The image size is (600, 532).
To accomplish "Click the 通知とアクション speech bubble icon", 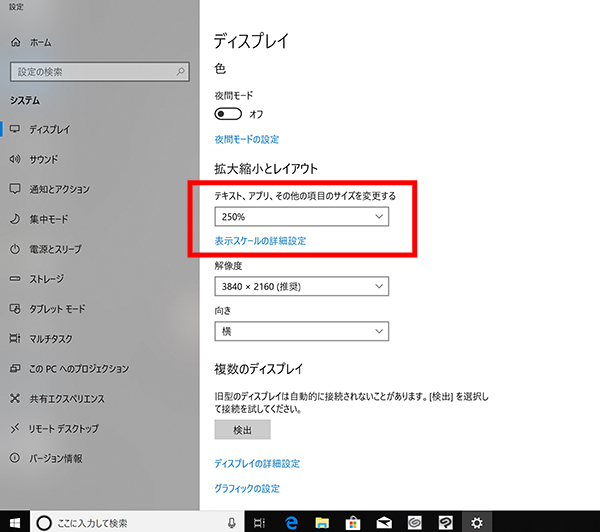I will (x=15, y=189).
